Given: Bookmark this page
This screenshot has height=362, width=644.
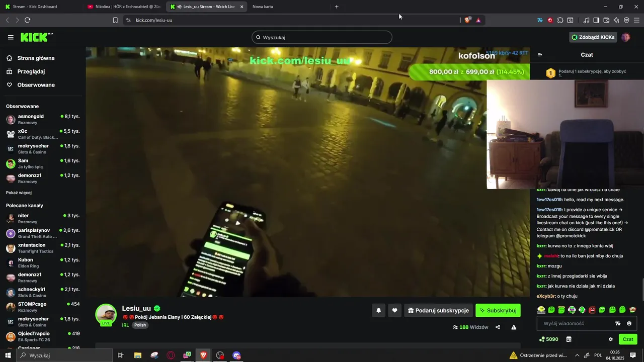Looking at the screenshot, I should (115, 20).
